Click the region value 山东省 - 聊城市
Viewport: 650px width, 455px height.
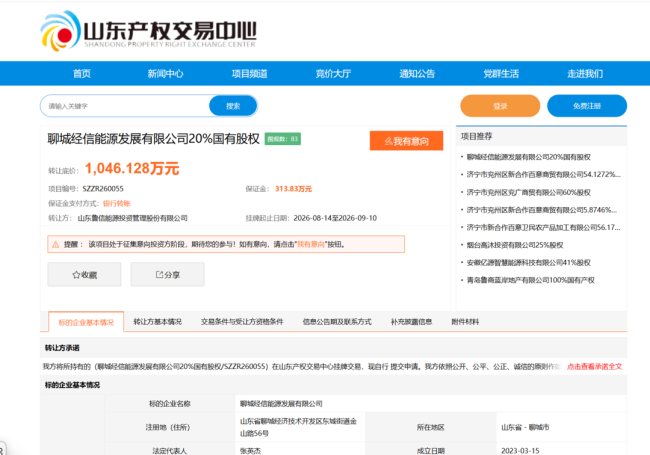pyautogui.click(x=525, y=427)
